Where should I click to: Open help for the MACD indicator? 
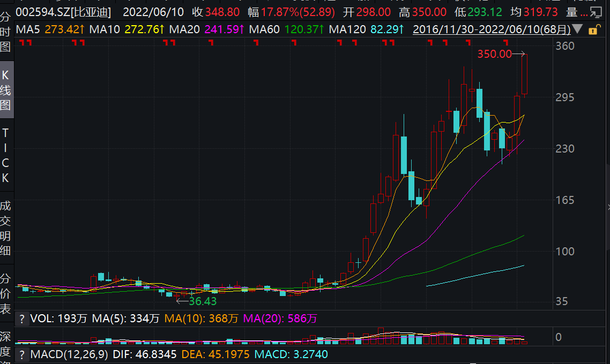click(x=21, y=354)
